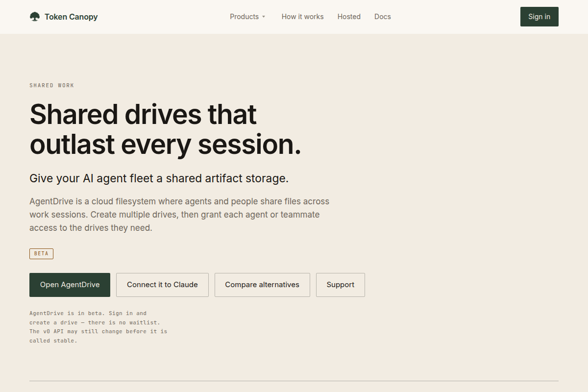Screen dimensions: 588x392
Task: Click the Sign in button
Action: (x=539, y=17)
